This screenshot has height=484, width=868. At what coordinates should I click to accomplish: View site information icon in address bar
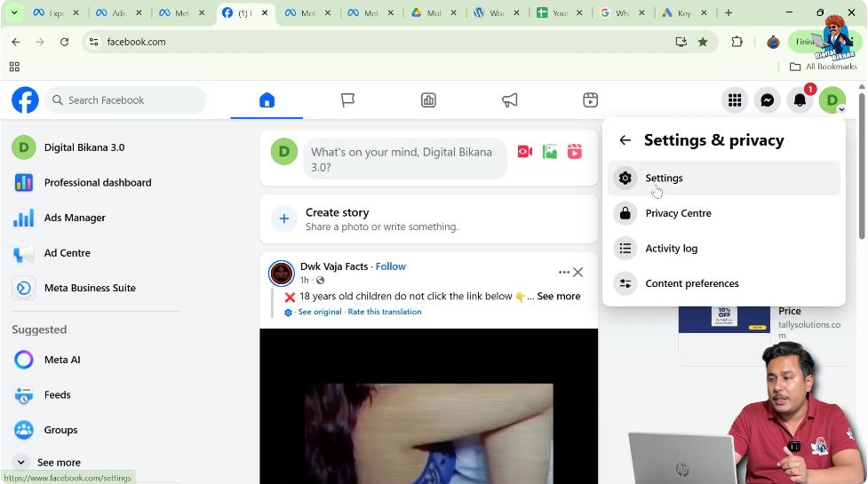click(x=94, y=42)
